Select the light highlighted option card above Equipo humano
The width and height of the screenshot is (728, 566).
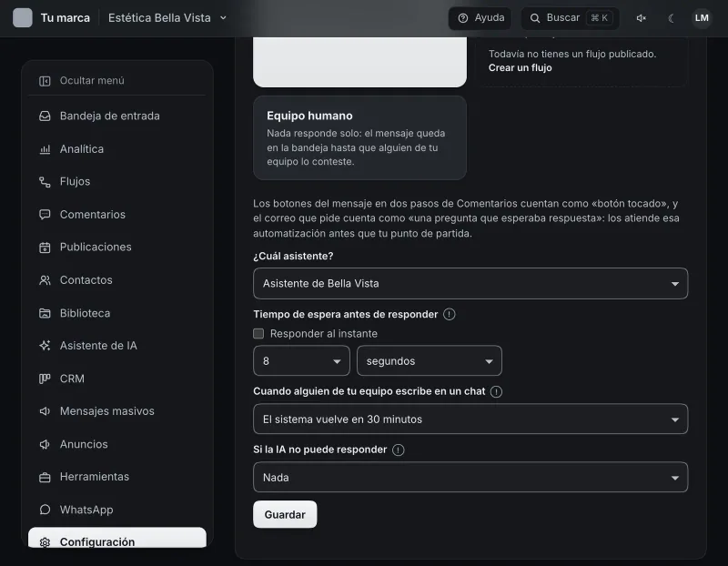tap(359, 62)
